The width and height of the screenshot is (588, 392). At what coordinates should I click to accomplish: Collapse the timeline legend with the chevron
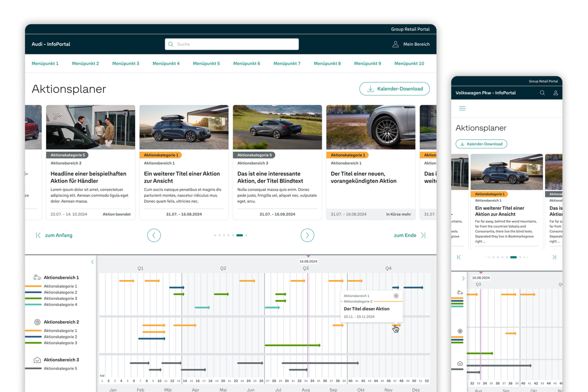(93, 261)
